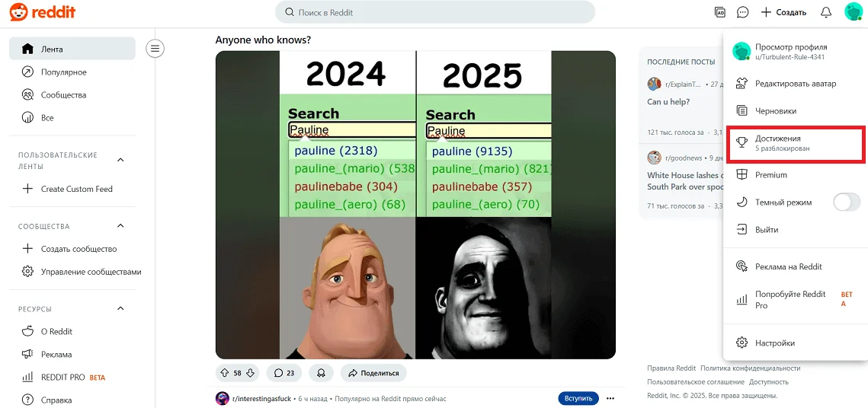
Task: Open the three-dot menu next to Вступить
Action: coord(610,399)
